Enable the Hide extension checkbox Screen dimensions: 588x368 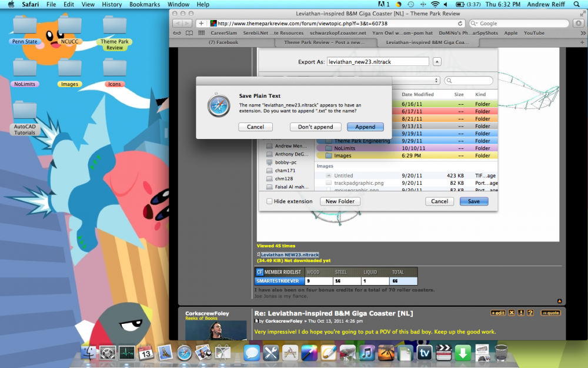click(x=269, y=201)
